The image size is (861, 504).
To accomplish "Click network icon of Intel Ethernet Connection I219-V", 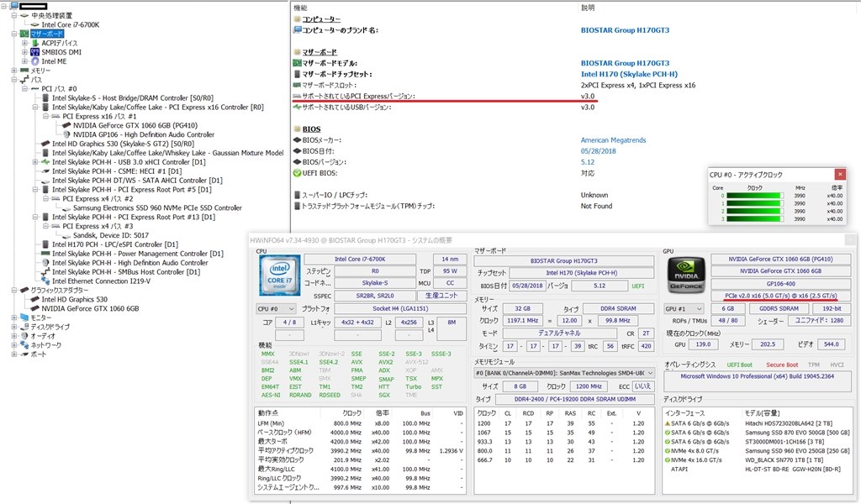I will [45, 281].
